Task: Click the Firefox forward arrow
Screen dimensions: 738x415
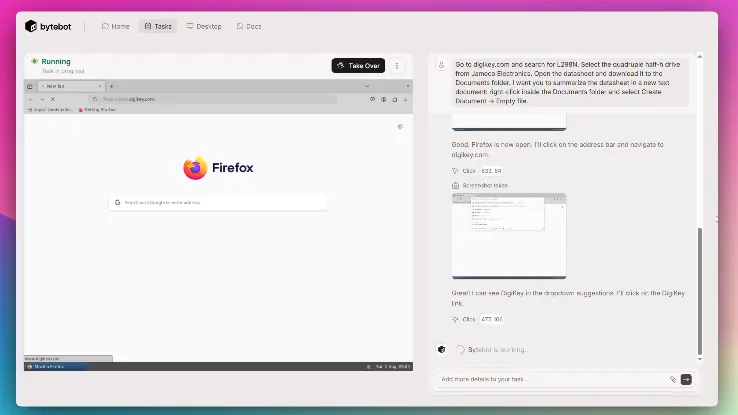Action: pos(42,99)
